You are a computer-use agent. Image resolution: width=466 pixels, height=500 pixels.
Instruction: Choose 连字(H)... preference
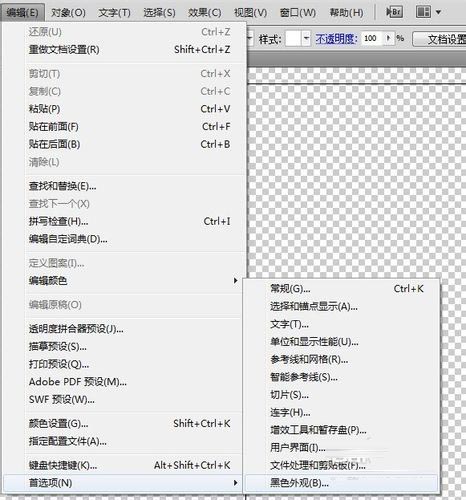tap(341, 412)
